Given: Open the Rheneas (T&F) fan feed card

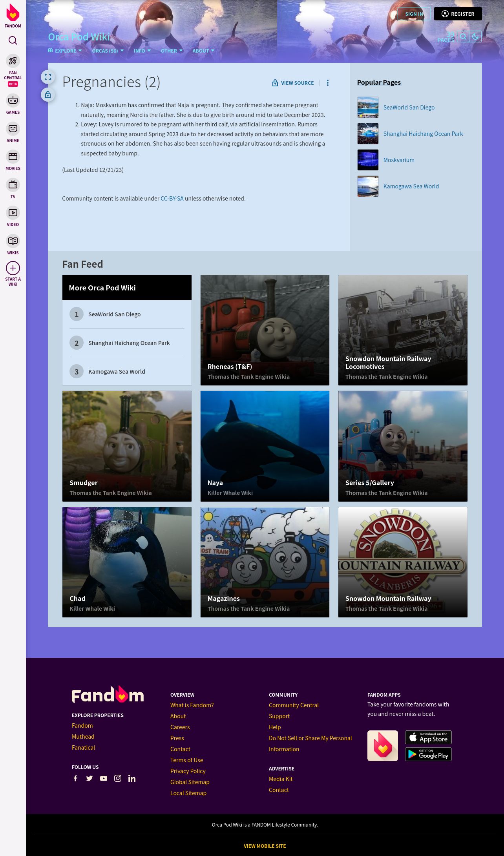Looking at the screenshot, I should [x=265, y=330].
